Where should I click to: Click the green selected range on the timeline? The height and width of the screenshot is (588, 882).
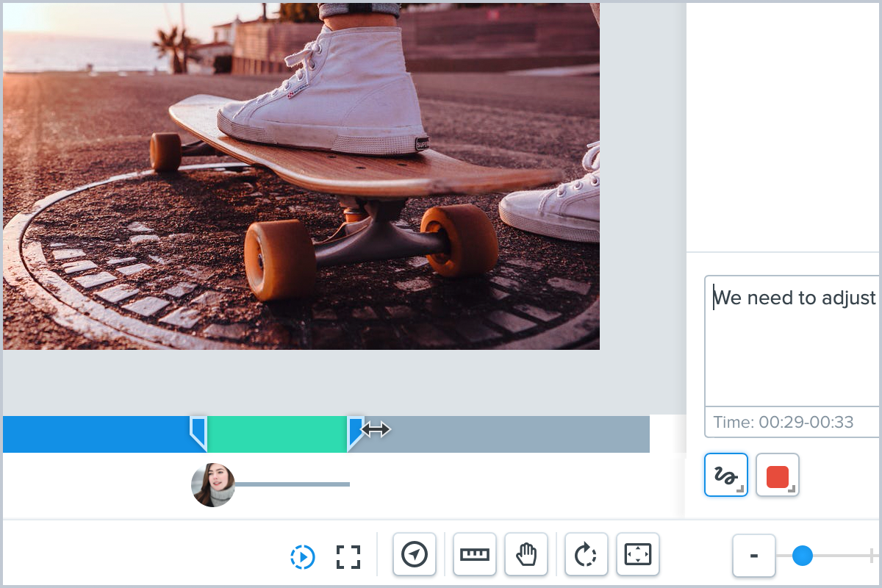point(276,434)
